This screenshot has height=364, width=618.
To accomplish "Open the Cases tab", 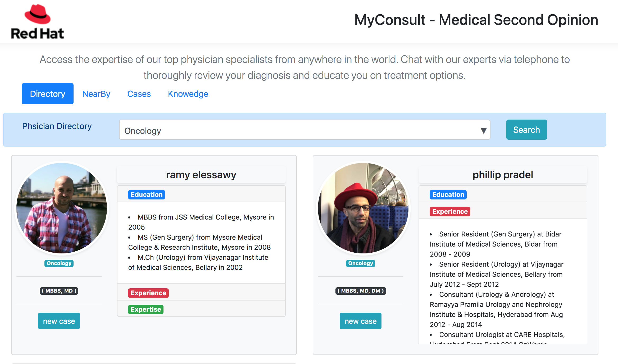I will (139, 94).
